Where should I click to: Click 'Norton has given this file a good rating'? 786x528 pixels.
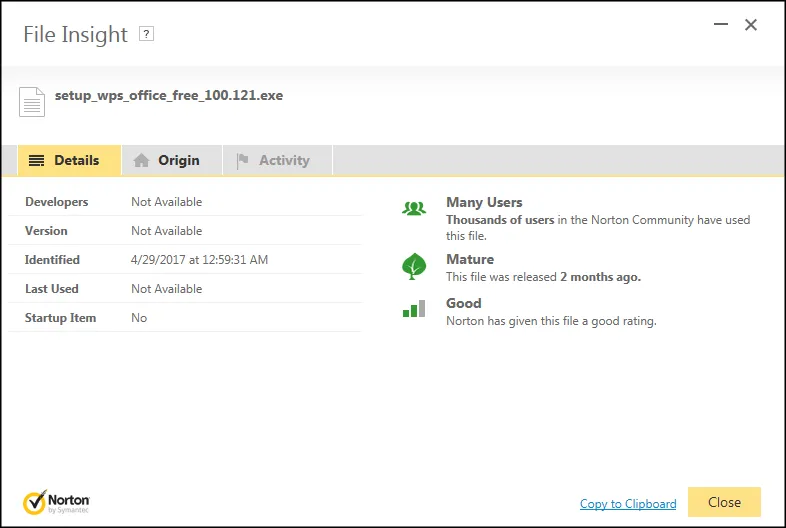(551, 321)
